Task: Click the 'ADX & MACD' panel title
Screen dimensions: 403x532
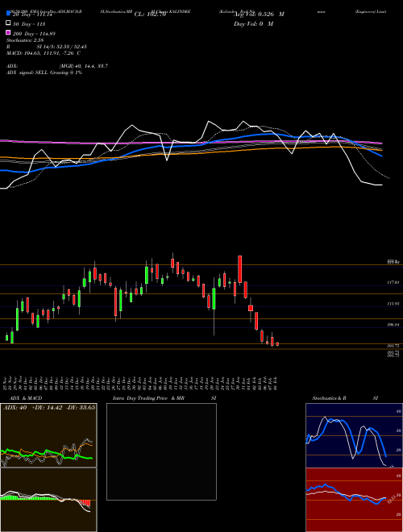Action: pos(26,398)
